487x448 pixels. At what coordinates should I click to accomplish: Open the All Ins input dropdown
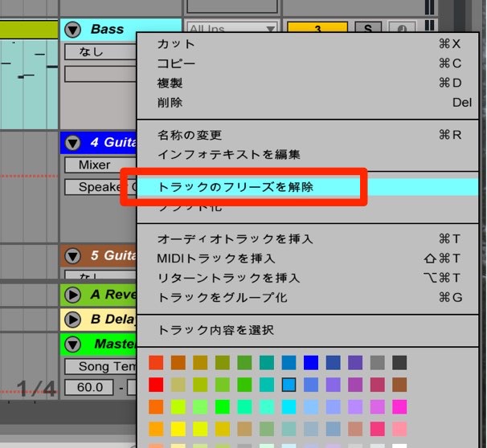tap(231, 27)
